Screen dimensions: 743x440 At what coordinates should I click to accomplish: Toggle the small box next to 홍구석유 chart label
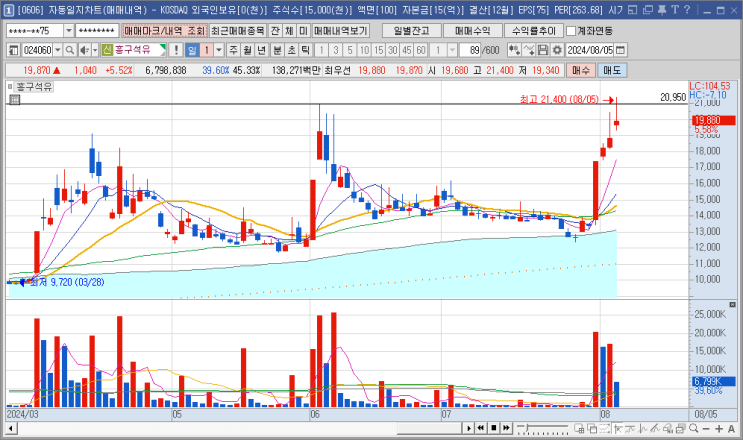pyautogui.click(x=10, y=87)
